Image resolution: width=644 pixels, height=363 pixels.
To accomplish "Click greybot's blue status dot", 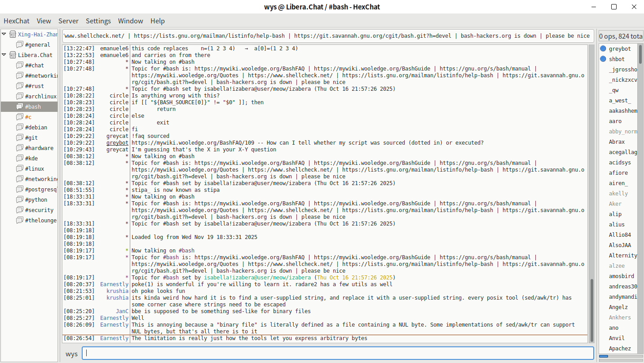I will (x=603, y=49).
